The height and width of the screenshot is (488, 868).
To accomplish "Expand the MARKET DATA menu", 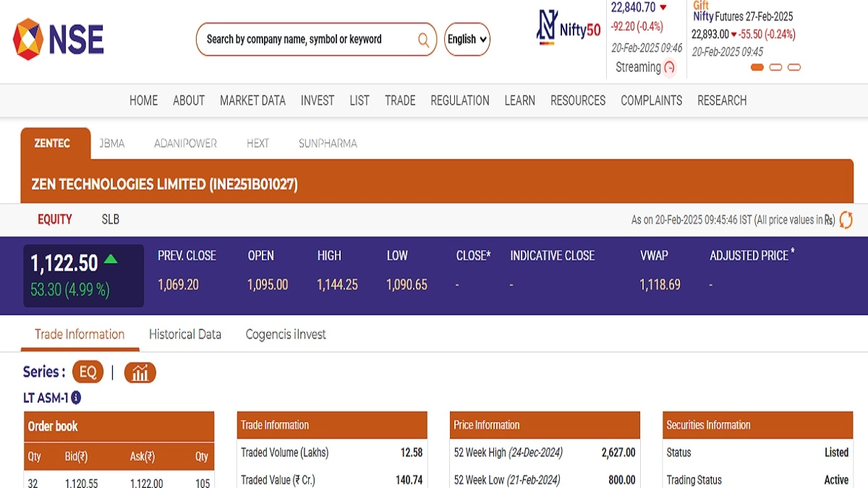I will point(252,100).
